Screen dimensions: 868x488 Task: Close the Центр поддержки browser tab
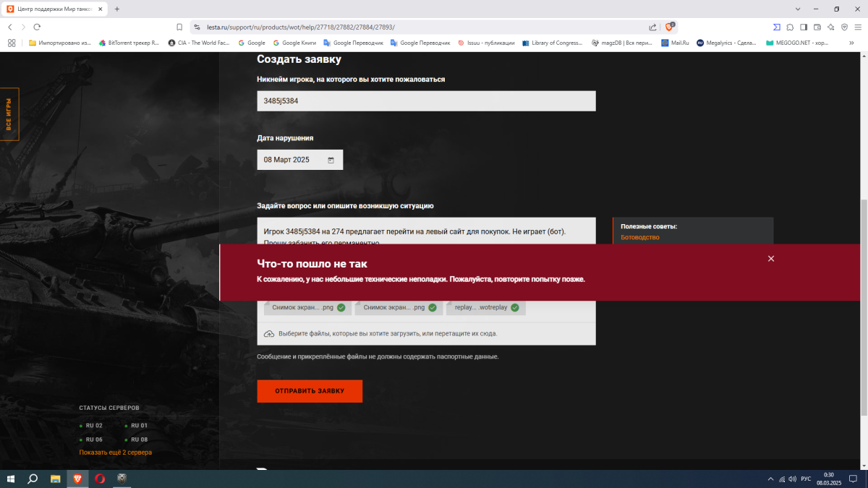coord(99,9)
